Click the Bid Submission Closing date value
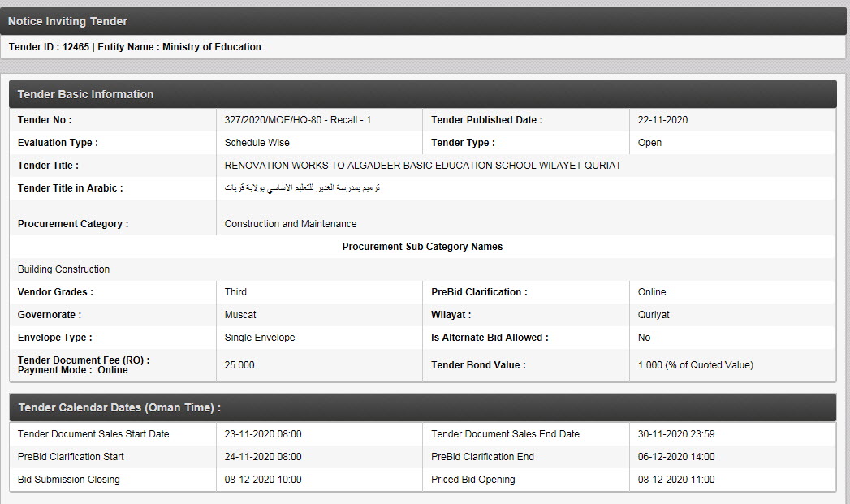The image size is (850, 504). coord(262,480)
